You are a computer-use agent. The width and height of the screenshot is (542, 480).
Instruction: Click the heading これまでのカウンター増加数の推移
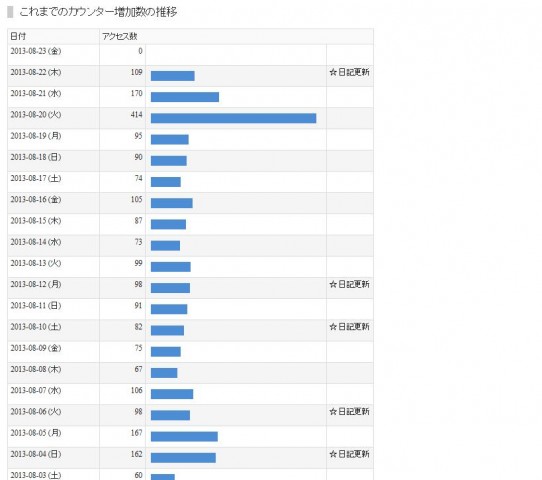pyautogui.click(x=98, y=12)
